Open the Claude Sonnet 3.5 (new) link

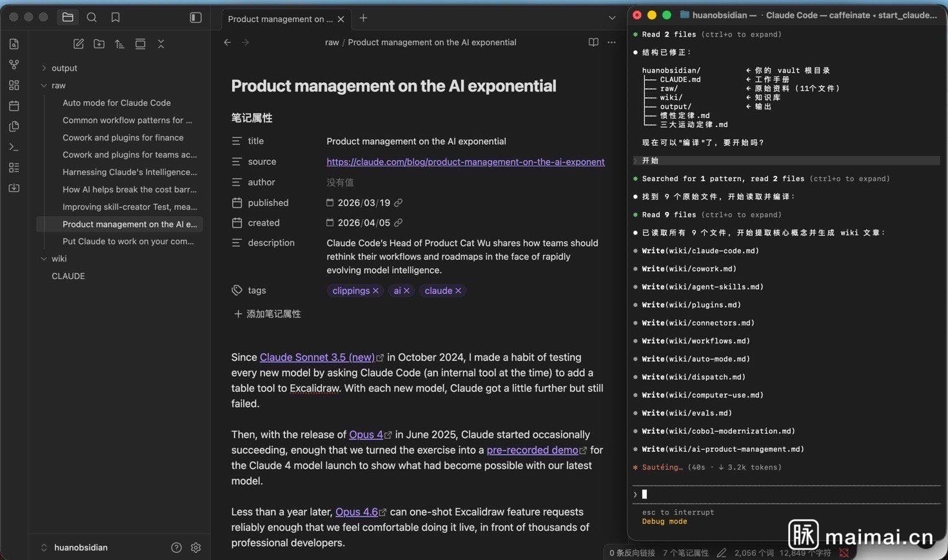tap(317, 357)
